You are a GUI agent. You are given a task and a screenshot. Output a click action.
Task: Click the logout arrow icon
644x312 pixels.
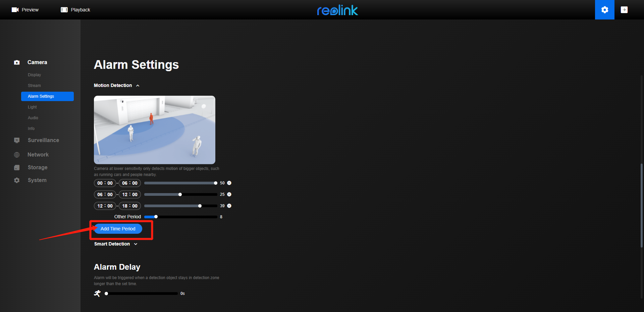click(624, 10)
